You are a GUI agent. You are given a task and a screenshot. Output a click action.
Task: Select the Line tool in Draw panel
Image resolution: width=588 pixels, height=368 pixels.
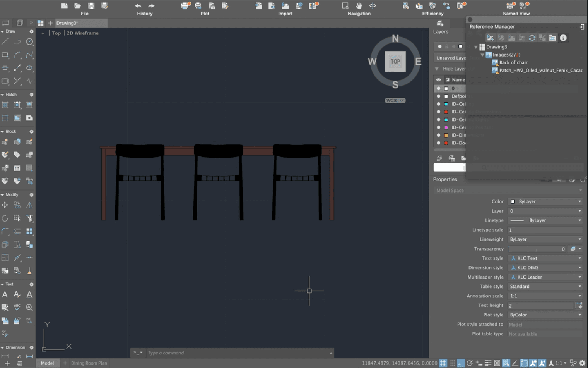(5, 42)
